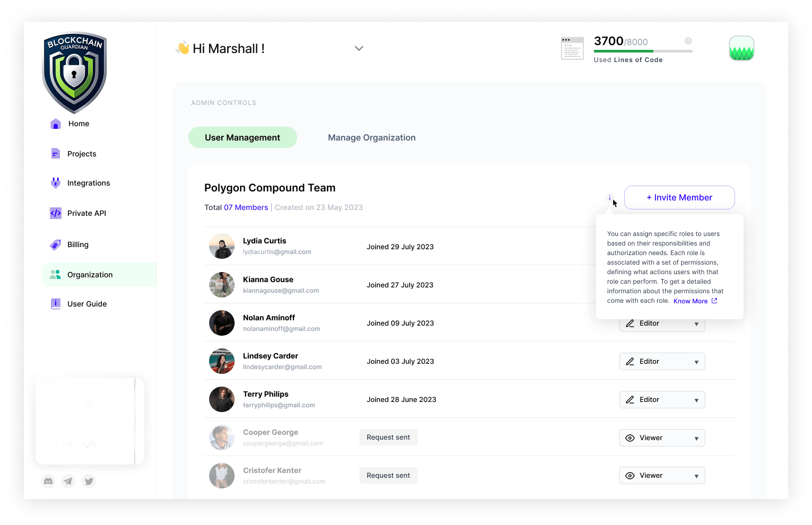The width and height of the screenshot is (812, 525).
Task: Click Lydia Curtis's profile avatar
Action: click(x=222, y=246)
